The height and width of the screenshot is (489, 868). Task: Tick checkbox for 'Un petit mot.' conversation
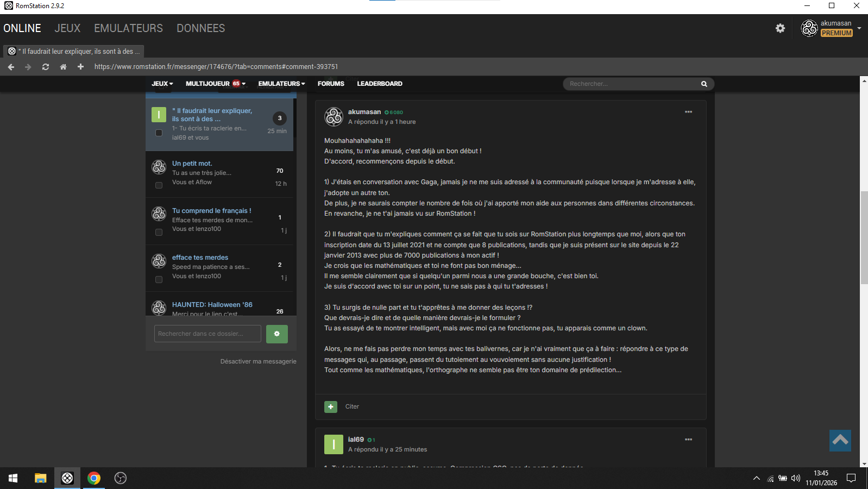(x=159, y=185)
